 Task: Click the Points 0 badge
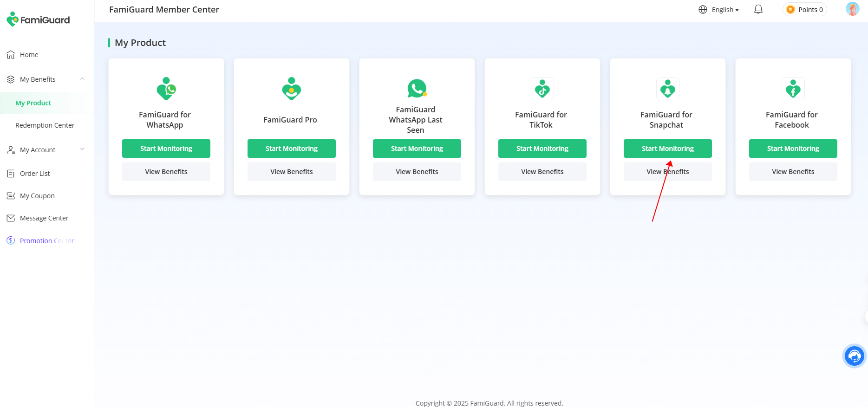coord(805,10)
